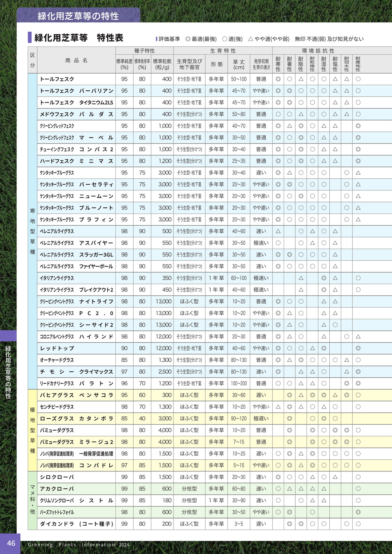Select the 暖地型草種 category label
This screenshot has width=392, height=554.
(x=33, y=430)
